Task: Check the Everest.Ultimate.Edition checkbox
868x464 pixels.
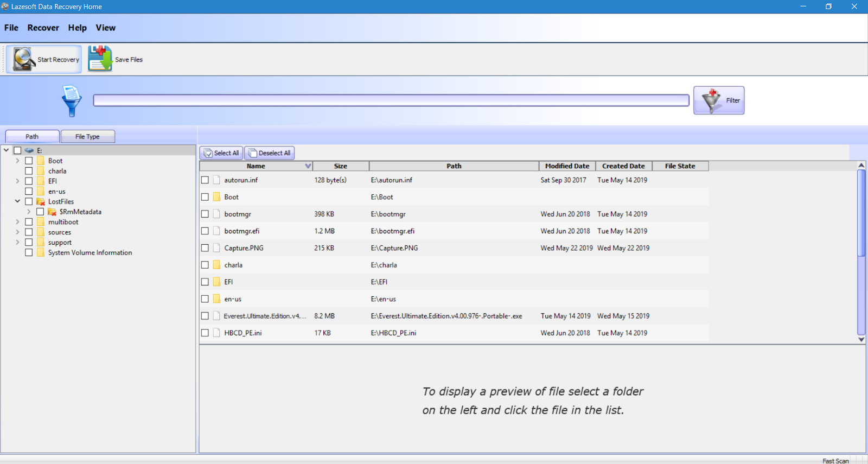Action: pos(205,316)
